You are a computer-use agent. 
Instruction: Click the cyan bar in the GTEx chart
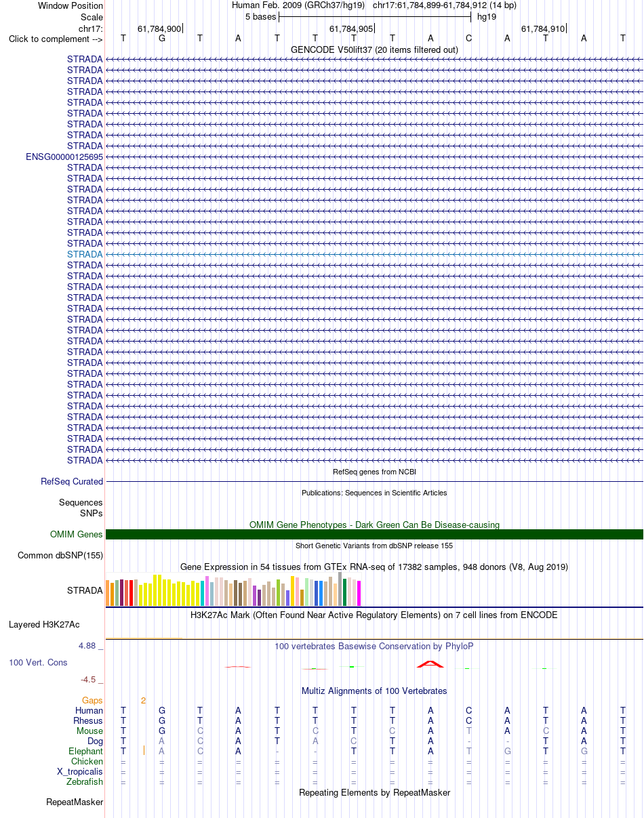[202, 593]
